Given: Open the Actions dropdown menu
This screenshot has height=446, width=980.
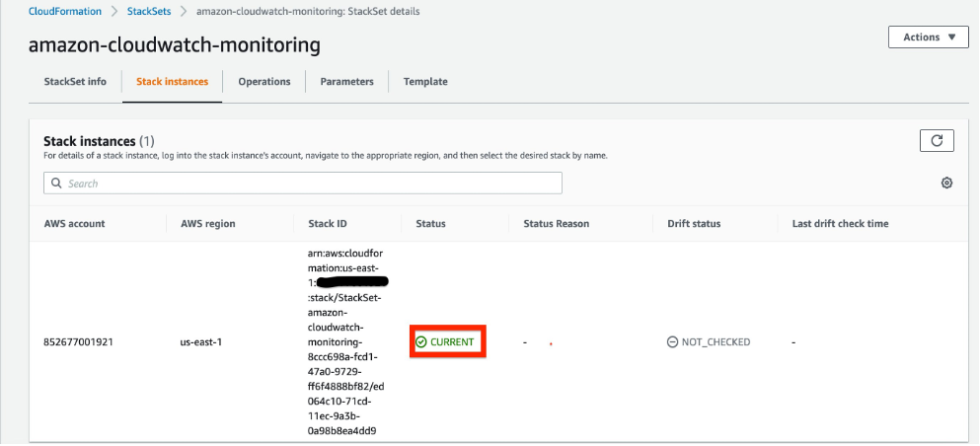Looking at the screenshot, I should (928, 37).
